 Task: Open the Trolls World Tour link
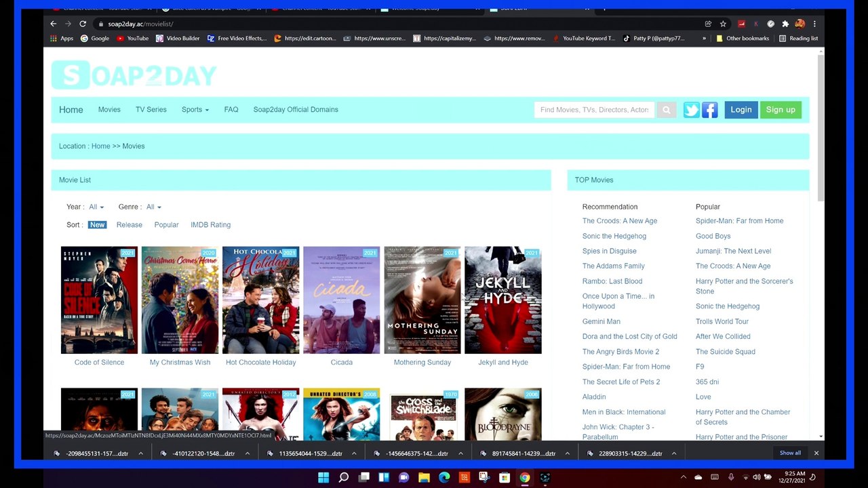(x=722, y=321)
